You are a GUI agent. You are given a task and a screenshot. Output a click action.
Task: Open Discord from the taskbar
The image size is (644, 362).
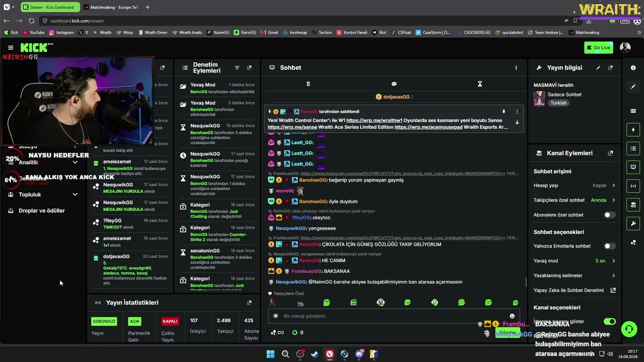coord(359,354)
